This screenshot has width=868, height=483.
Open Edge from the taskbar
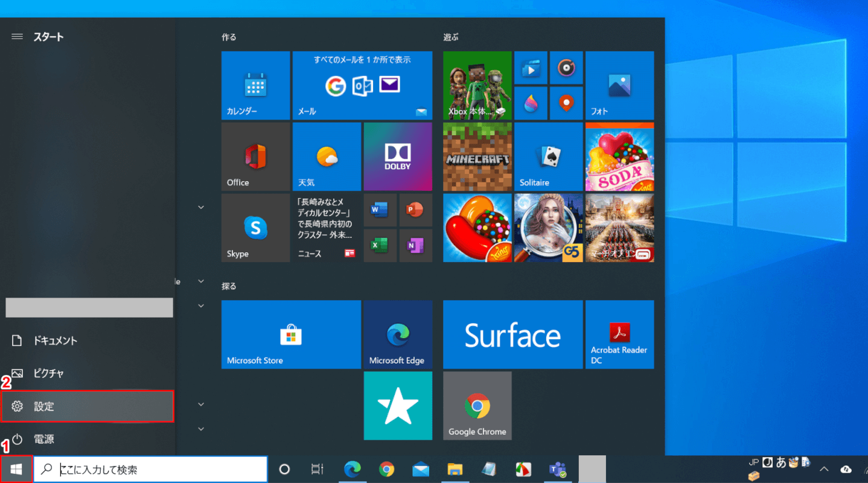tap(352, 469)
